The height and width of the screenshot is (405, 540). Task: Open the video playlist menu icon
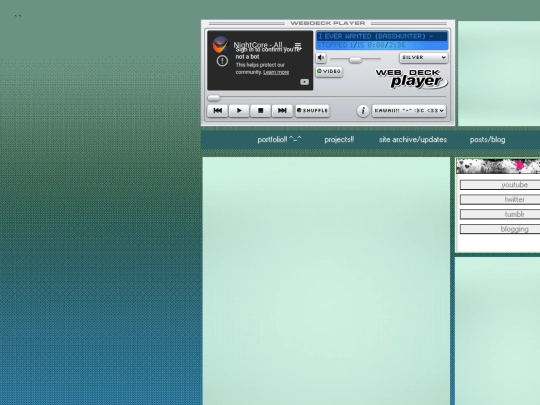pos(298,45)
